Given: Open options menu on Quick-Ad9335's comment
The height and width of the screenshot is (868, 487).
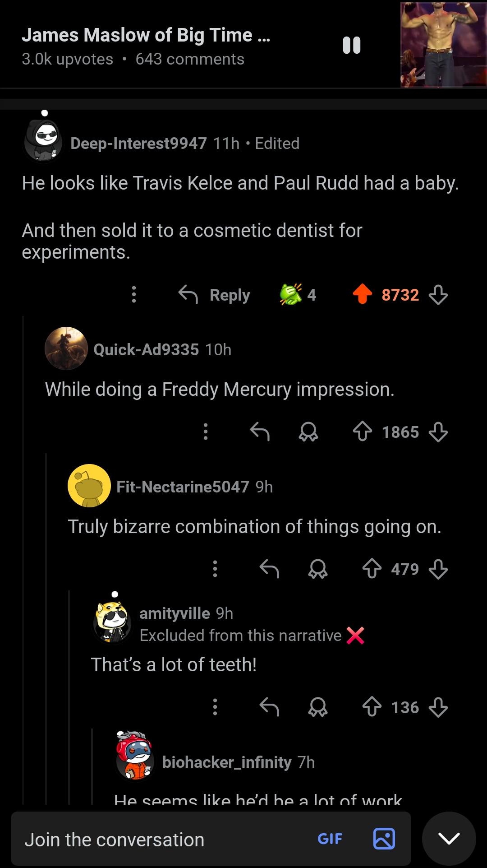Looking at the screenshot, I should click(206, 432).
